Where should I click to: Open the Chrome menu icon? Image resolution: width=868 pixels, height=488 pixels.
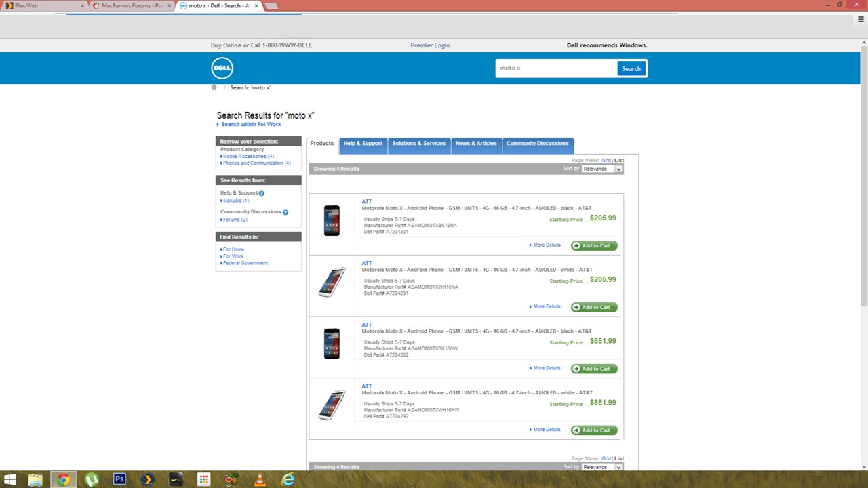click(861, 20)
